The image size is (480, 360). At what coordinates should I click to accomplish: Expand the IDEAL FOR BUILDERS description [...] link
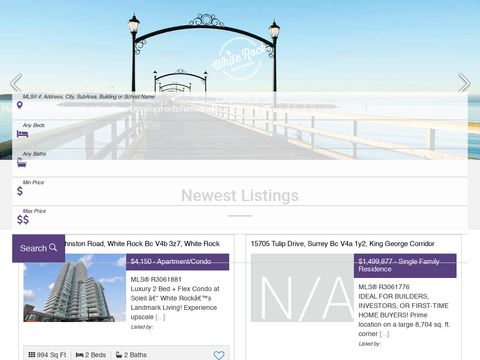pos(384,334)
